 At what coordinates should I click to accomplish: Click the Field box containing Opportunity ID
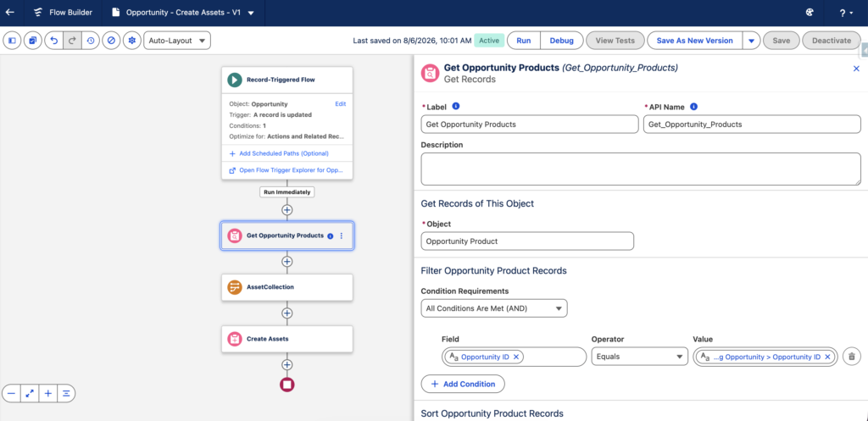(x=514, y=357)
